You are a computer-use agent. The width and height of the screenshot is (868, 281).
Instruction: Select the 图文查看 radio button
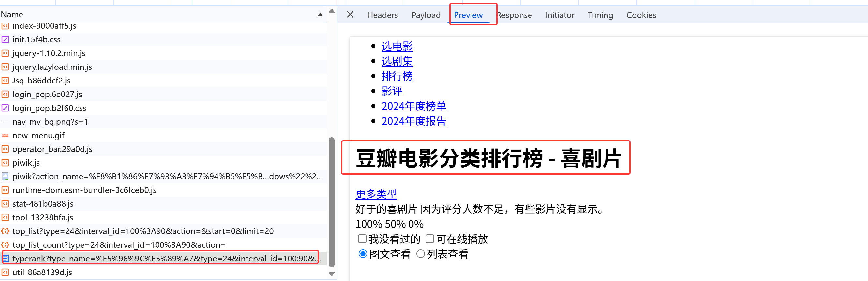coord(363,254)
